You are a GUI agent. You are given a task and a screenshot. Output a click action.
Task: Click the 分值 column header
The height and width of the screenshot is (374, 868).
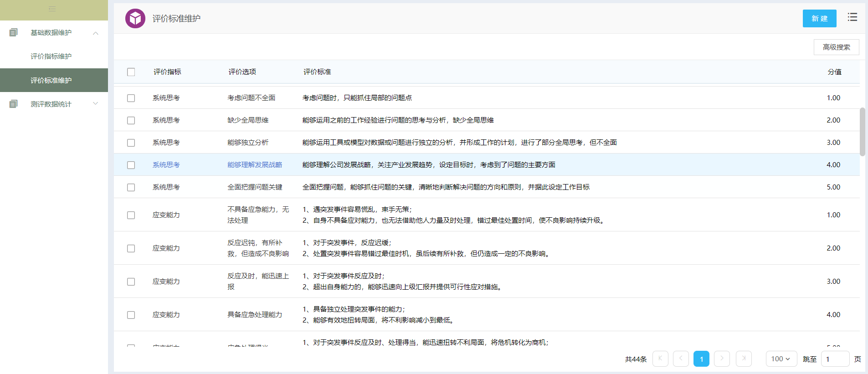coord(834,72)
